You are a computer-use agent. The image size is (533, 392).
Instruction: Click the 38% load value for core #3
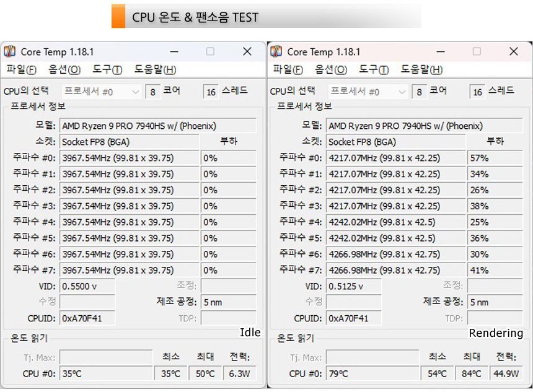pos(495,206)
